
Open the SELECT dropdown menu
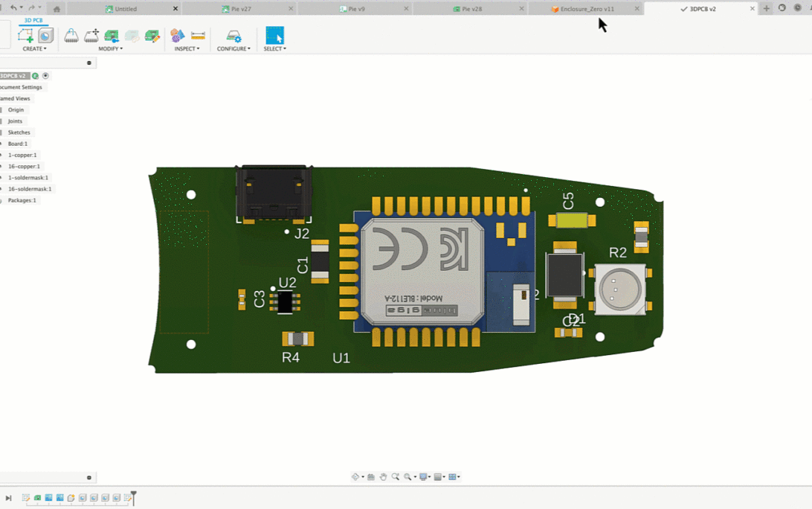274,48
